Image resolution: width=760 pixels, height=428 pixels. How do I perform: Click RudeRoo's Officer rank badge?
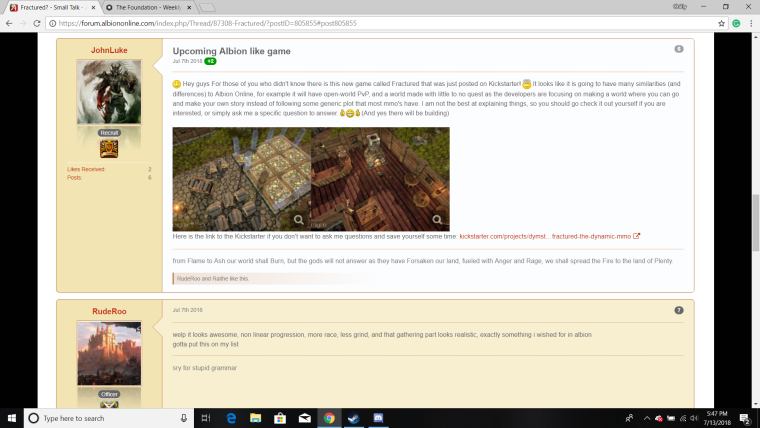[x=109, y=394]
